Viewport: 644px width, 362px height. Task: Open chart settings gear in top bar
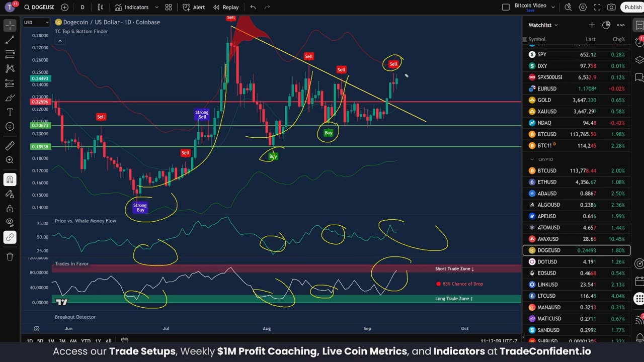click(583, 7)
